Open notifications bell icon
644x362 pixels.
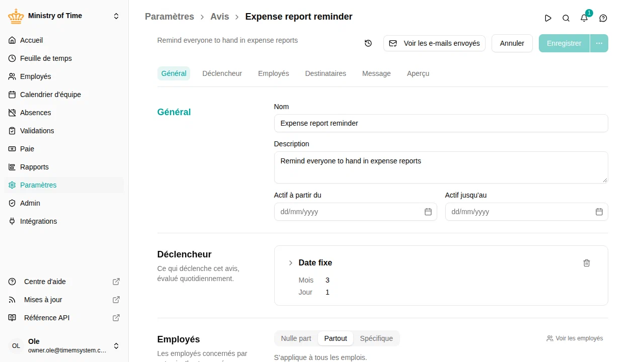(584, 18)
